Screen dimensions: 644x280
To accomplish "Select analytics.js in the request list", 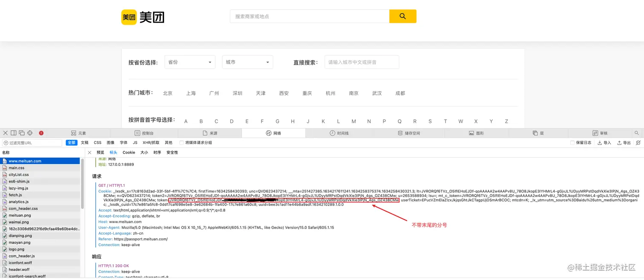I will (x=40, y=202).
